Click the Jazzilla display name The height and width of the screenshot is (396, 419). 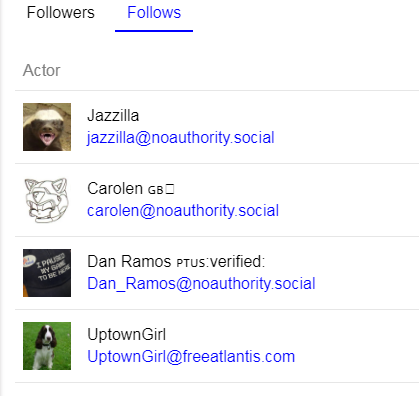(x=113, y=116)
